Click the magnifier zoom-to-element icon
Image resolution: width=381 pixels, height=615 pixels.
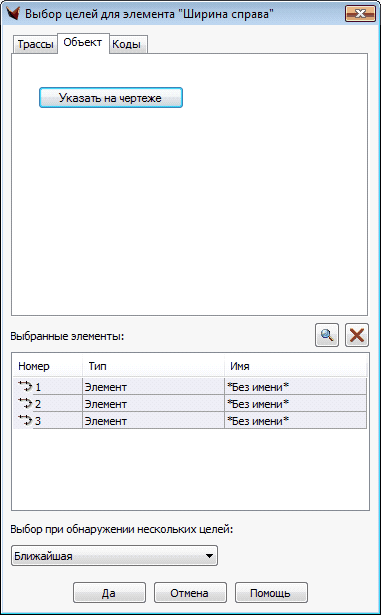coord(327,335)
